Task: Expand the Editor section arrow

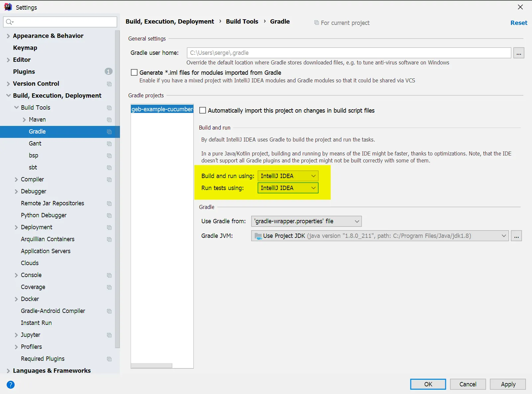Action: [8, 60]
